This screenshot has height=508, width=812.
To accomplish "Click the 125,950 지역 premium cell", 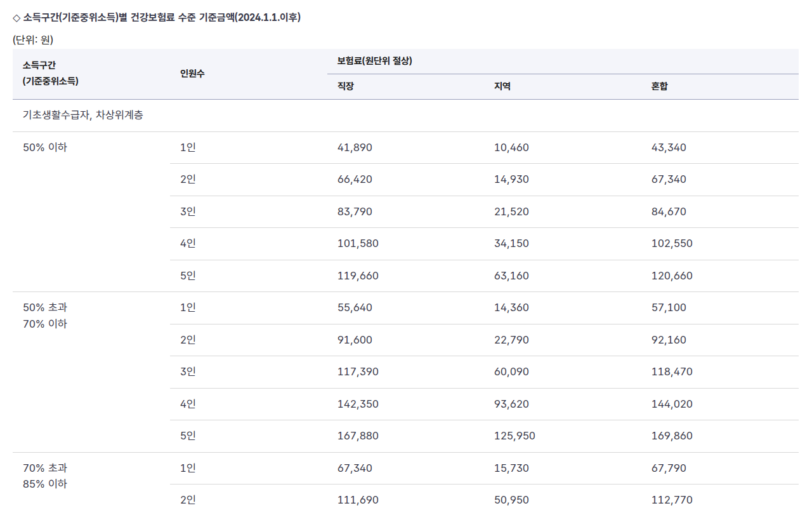I will [x=514, y=436].
